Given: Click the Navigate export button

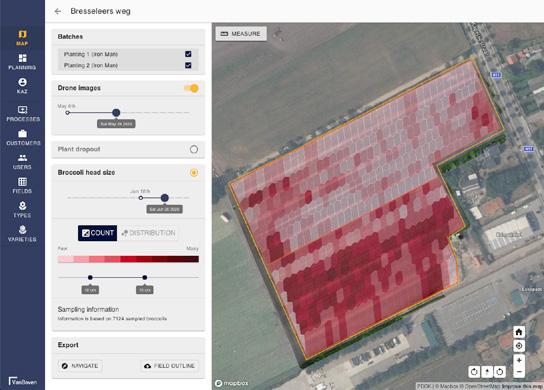Looking at the screenshot, I should pyautogui.click(x=80, y=366).
